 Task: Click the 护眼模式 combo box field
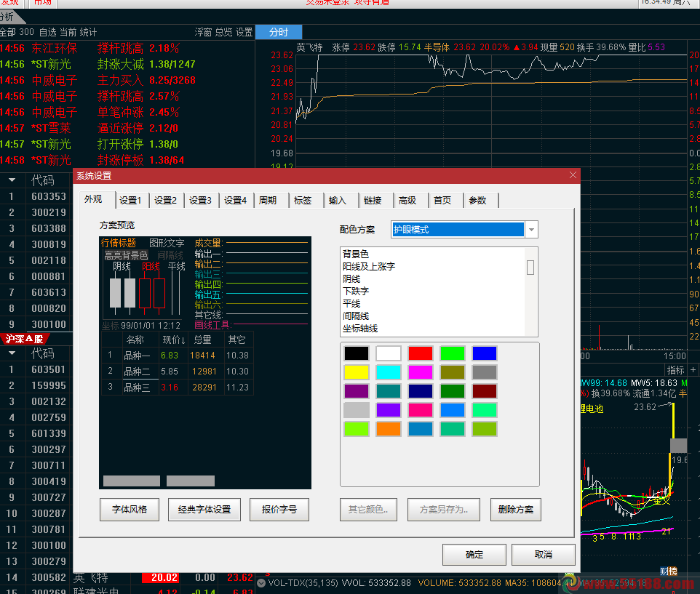tap(458, 230)
